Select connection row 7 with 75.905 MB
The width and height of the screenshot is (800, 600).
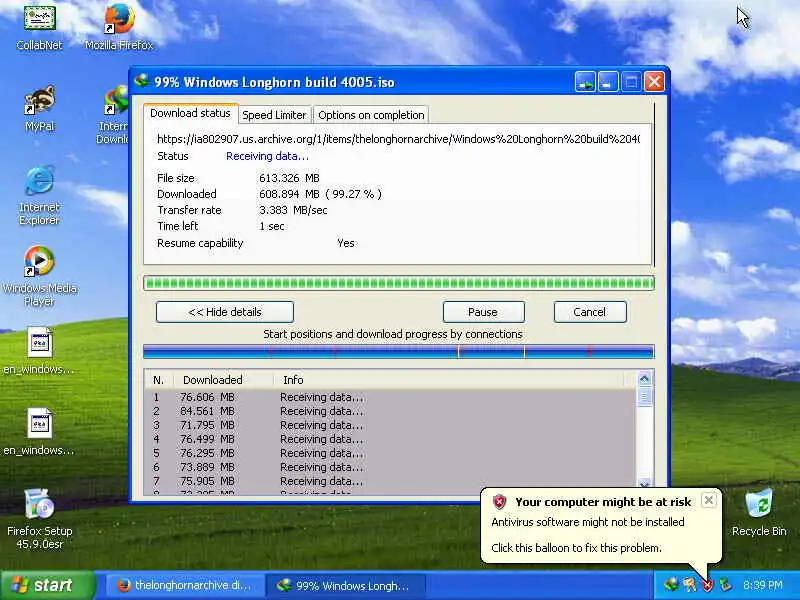tap(390, 481)
